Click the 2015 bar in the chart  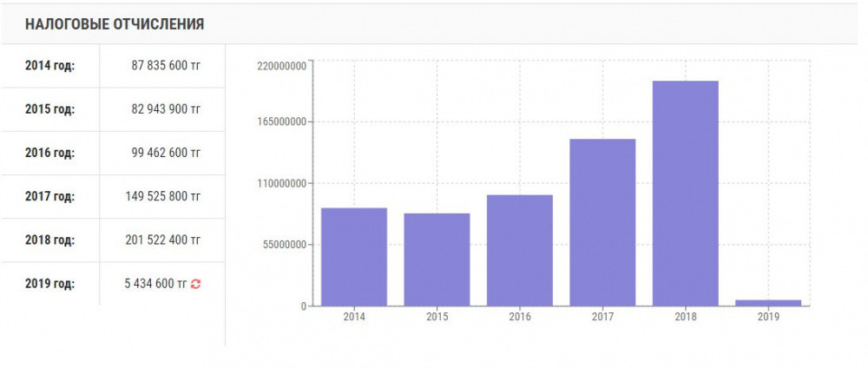[437, 260]
